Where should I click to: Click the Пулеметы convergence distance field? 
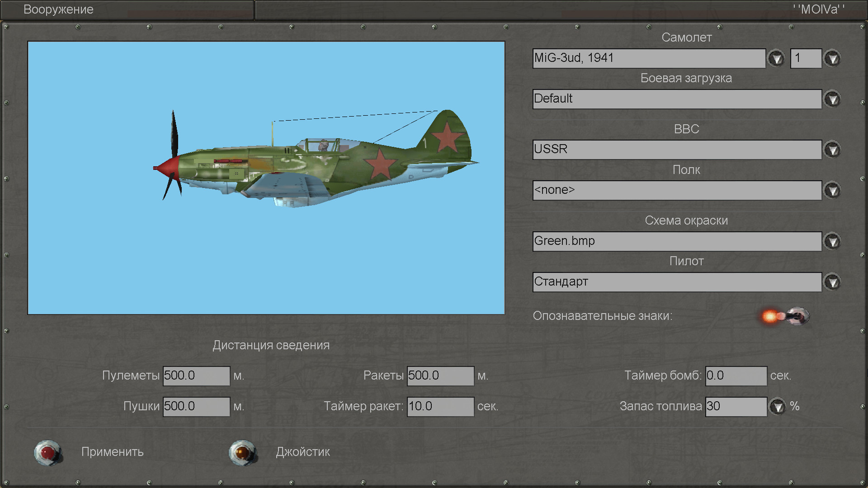click(x=196, y=375)
